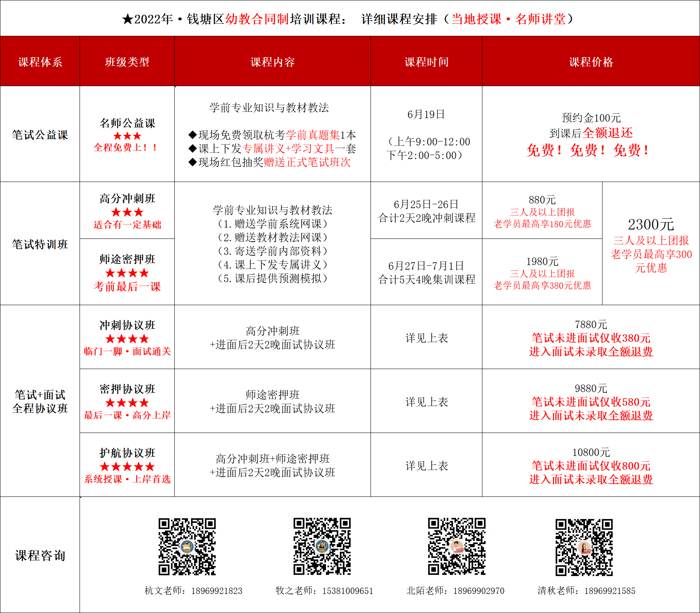Click 清秋老师 phone number 18969921585

click(610, 591)
